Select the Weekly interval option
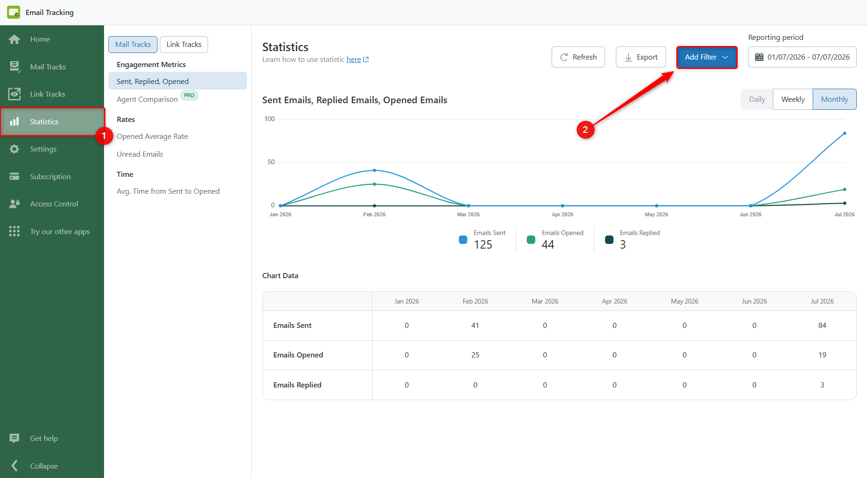The width and height of the screenshot is (868, 478). click(x=793, y=99)
